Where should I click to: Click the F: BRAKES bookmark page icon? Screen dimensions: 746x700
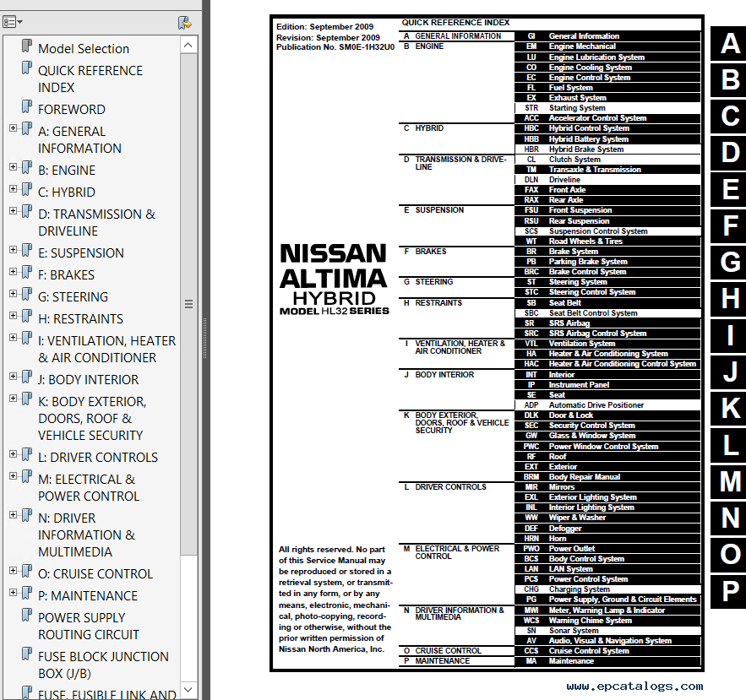27,273
